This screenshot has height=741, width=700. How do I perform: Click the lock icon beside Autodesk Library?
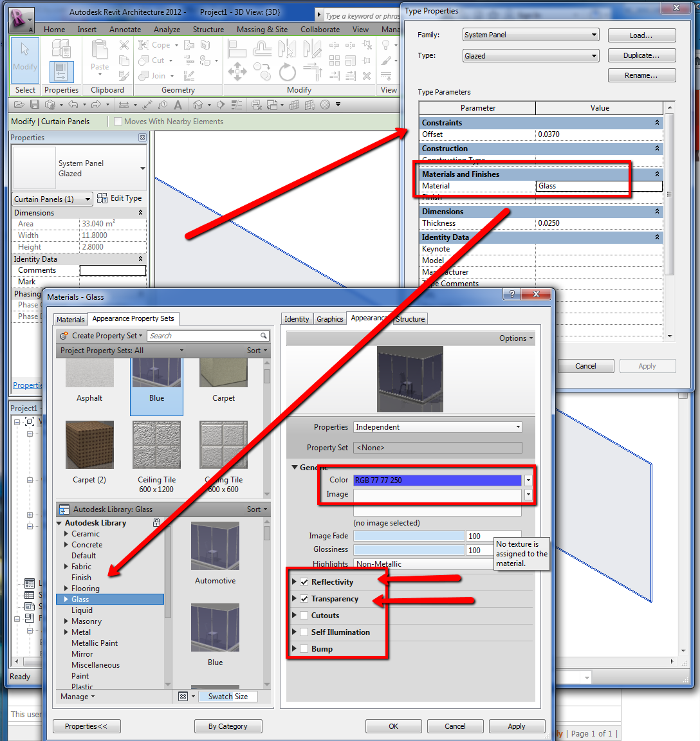pyautogui.click(x=156, y=522)
